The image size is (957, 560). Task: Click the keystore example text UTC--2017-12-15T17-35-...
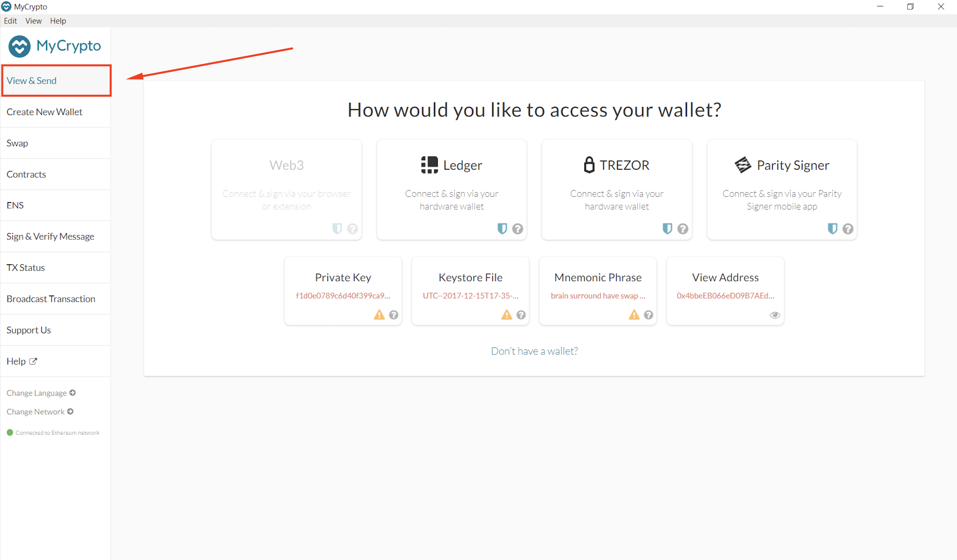click(x=471, y=296)
